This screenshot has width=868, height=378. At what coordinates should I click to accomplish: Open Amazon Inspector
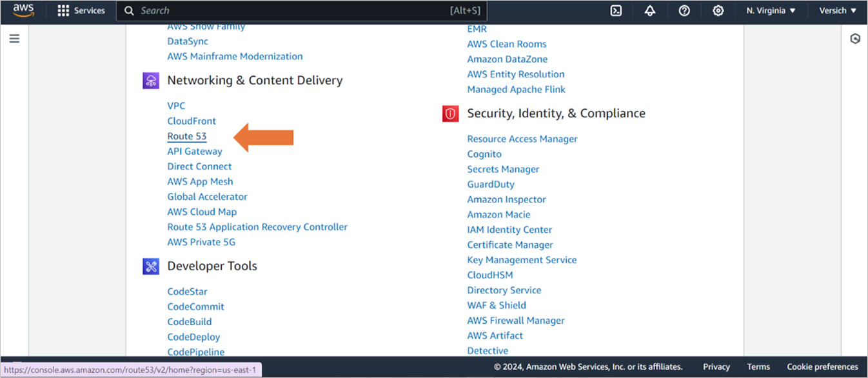pyautogui.click(x=507, y=200)
